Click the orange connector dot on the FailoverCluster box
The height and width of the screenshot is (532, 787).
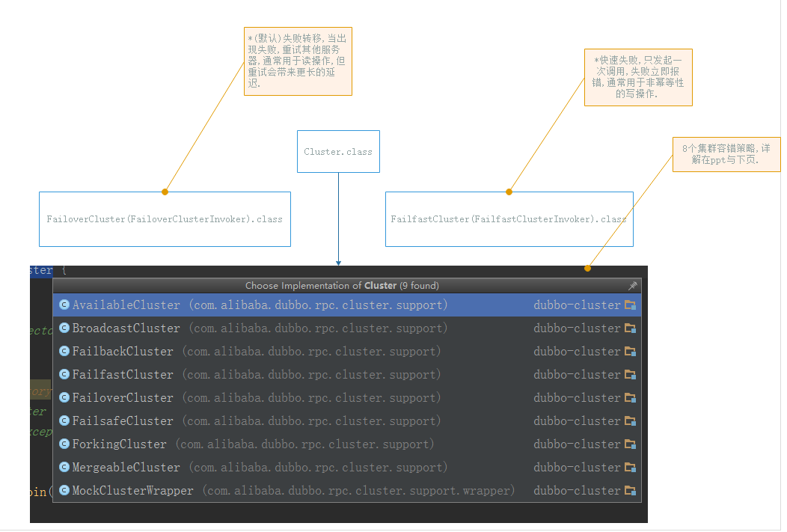(x=165, y=192)
